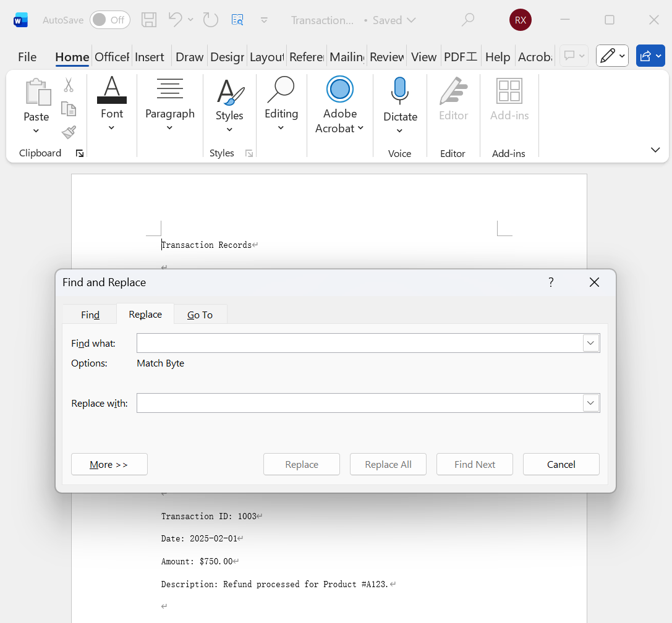Viewport: 672px width, 623px height.
Task: Click the Undo arrow icon
Action: [176, 20]
